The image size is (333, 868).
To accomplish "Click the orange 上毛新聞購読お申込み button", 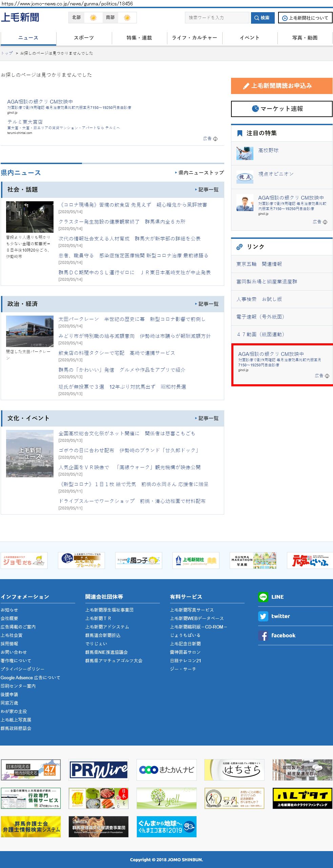I will [x=282, y=86].
